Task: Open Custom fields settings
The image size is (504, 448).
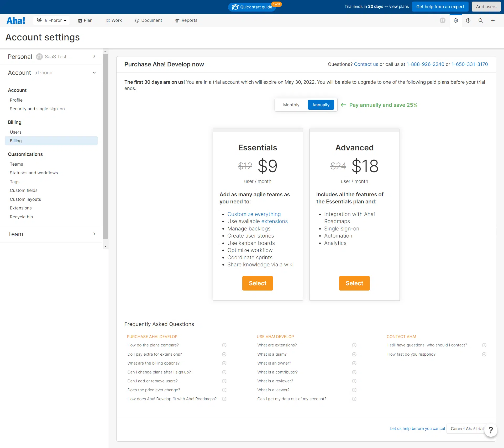Action: 24,191
